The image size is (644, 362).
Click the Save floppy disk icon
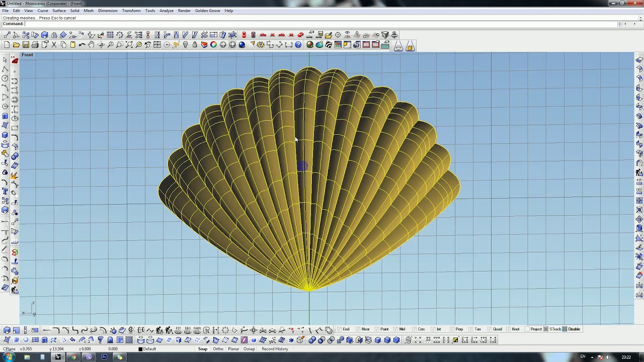point(26,45)
